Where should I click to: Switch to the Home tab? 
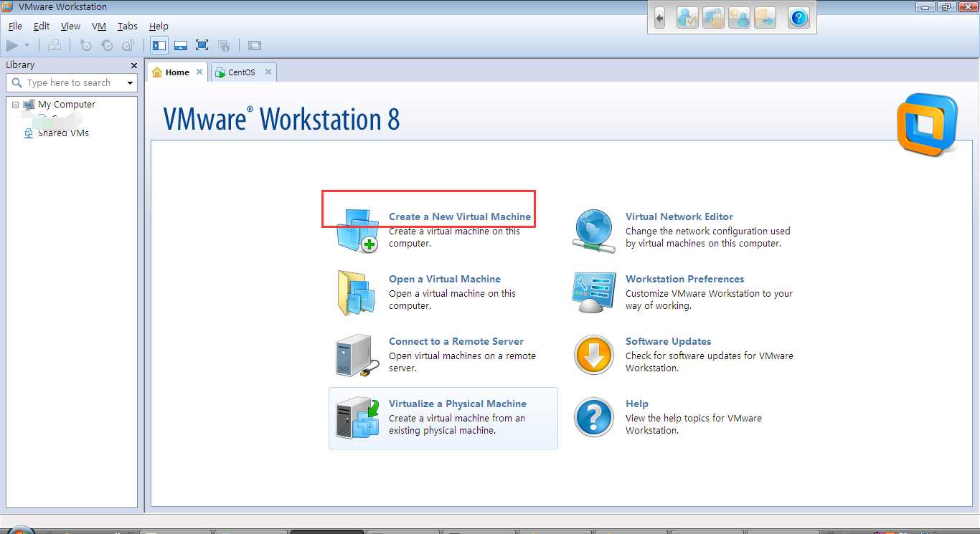click(x=177, y=72)
